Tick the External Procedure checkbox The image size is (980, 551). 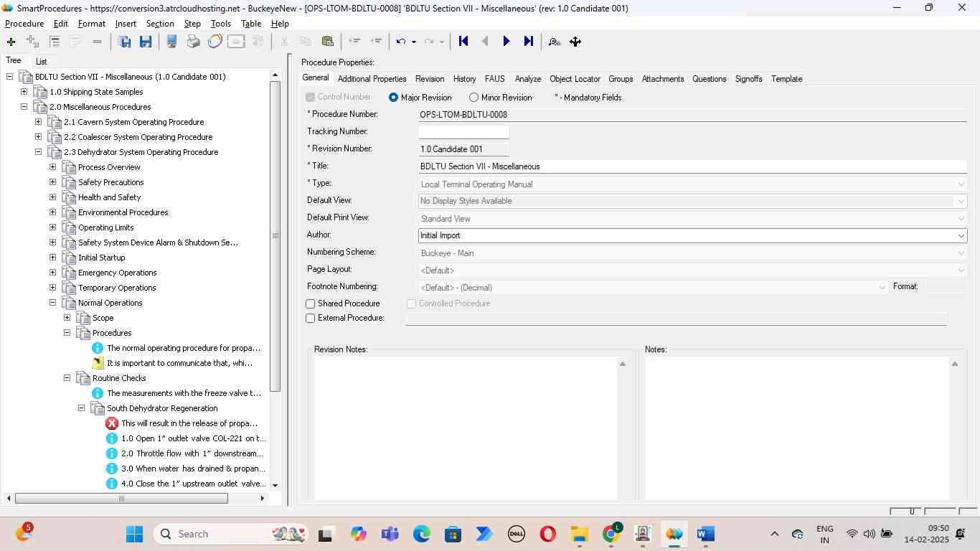click(311, 319)
